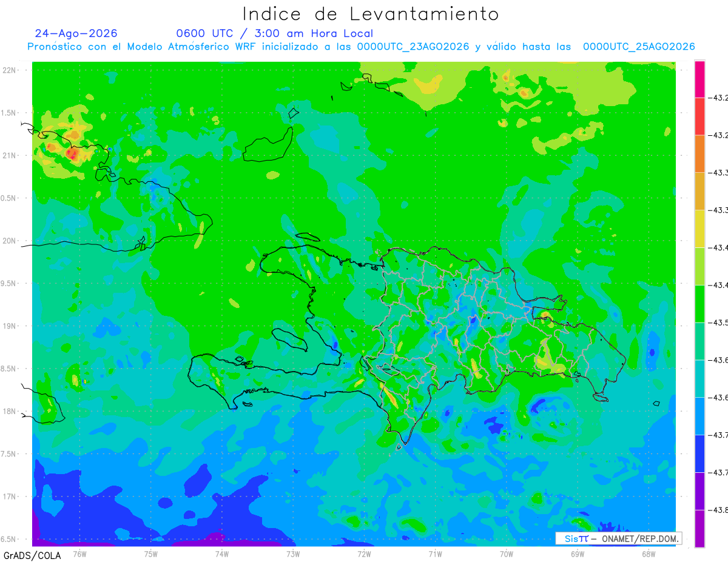Click the 'GrADS/COLA' credit label
Viewport: 728px width, 562px height.
coord(32,555)
